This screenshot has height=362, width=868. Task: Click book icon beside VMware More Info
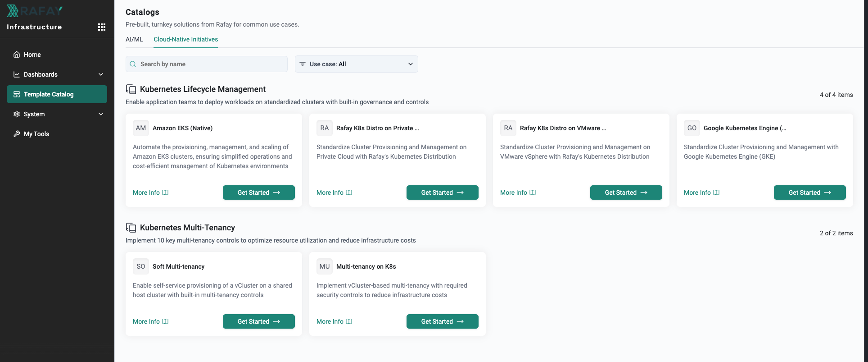tap(533, 192)
